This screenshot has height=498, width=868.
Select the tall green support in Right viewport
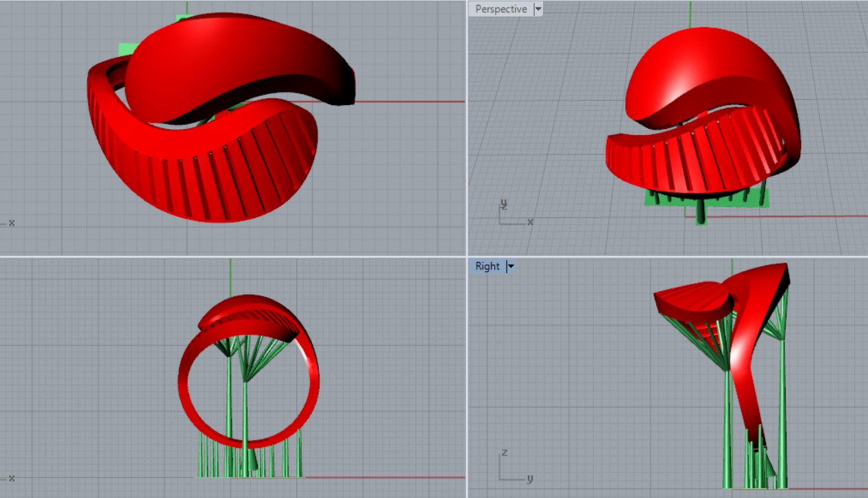pyautogui.click(x=727, y=425)
